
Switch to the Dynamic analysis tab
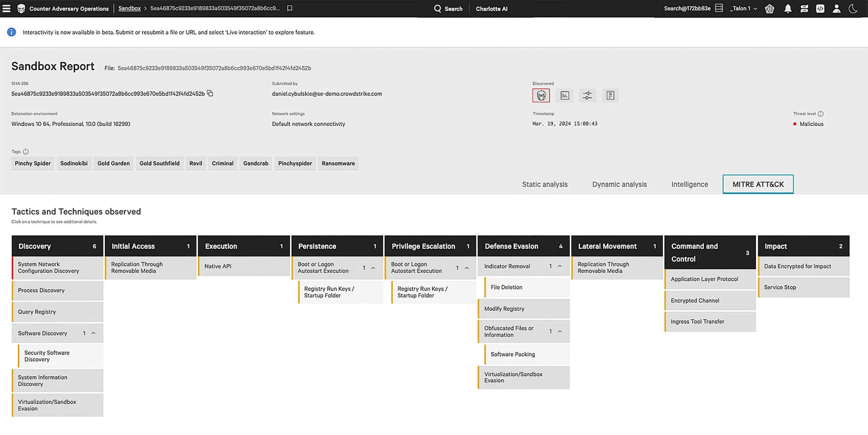click(619, 184)
